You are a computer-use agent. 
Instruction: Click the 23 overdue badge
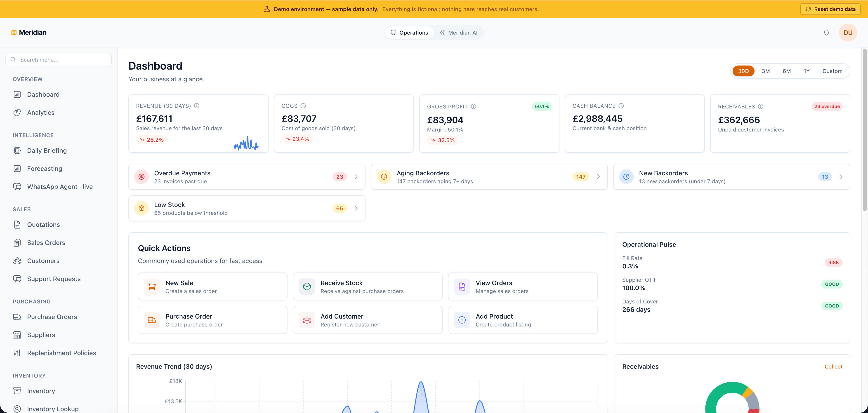[827, 106]
